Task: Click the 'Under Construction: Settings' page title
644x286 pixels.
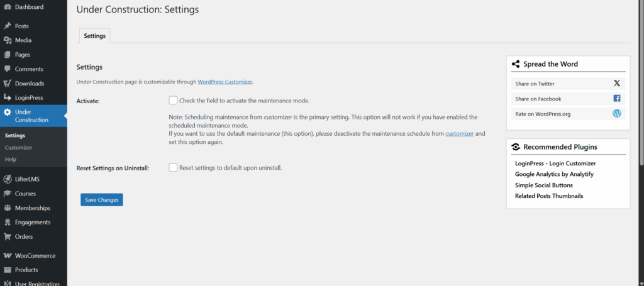Action: click(138, 9)
